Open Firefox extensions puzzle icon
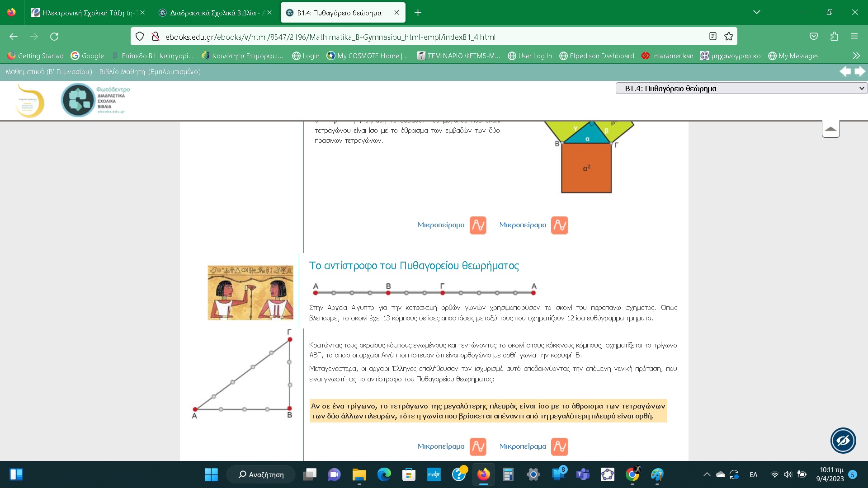Viewport: 868px width, 488px height. pos(834,37)
